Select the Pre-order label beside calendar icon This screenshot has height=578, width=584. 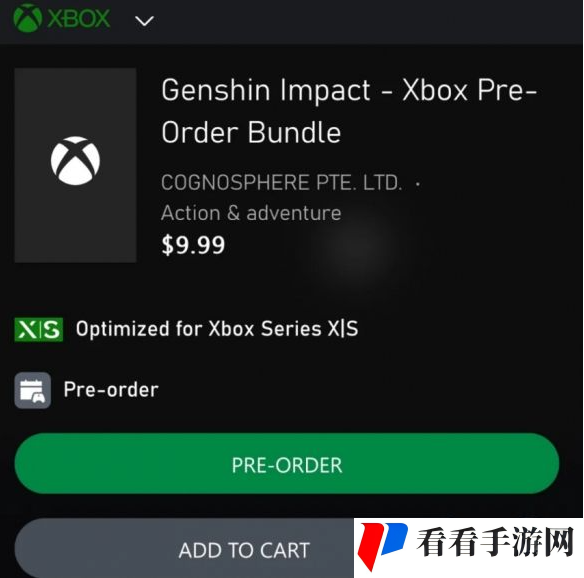pos(111,390)
